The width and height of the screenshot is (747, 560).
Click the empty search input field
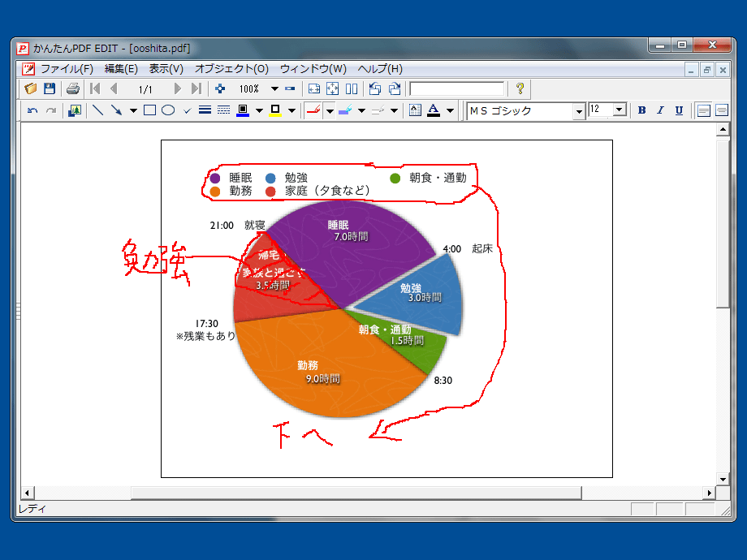click(x=456, y=88)
